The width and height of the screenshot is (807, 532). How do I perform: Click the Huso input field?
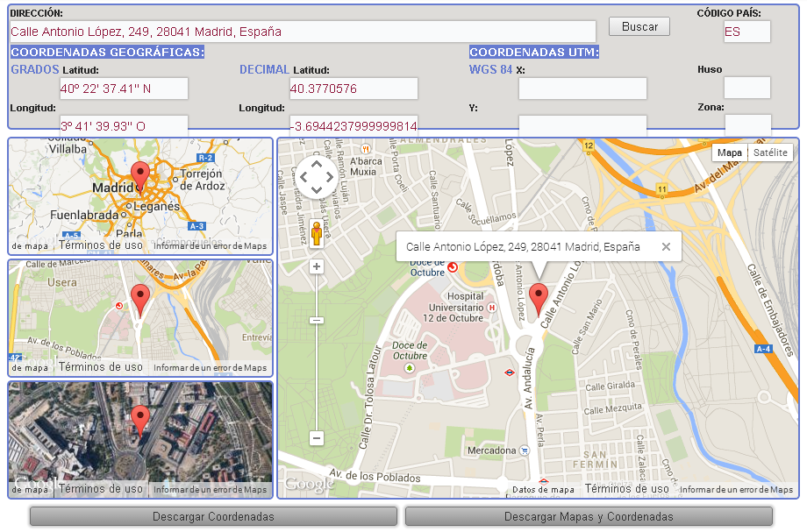coord(746,88)
